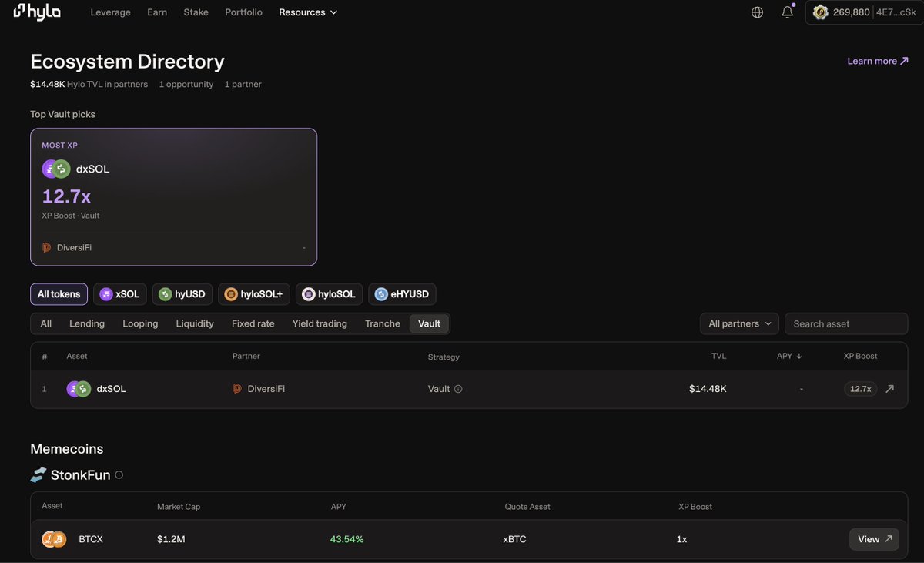Viewport: 924px width, 563px height.
Task: Go to the Portfolio page
Action: [243, 12]
